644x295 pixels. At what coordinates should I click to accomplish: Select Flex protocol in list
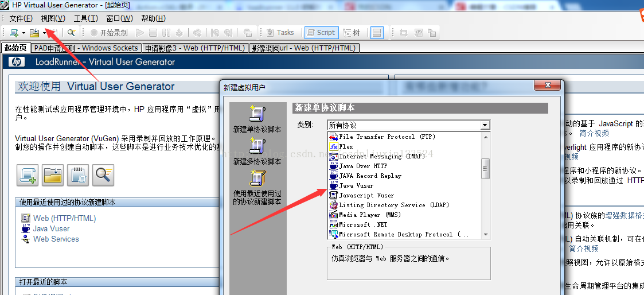346,146
